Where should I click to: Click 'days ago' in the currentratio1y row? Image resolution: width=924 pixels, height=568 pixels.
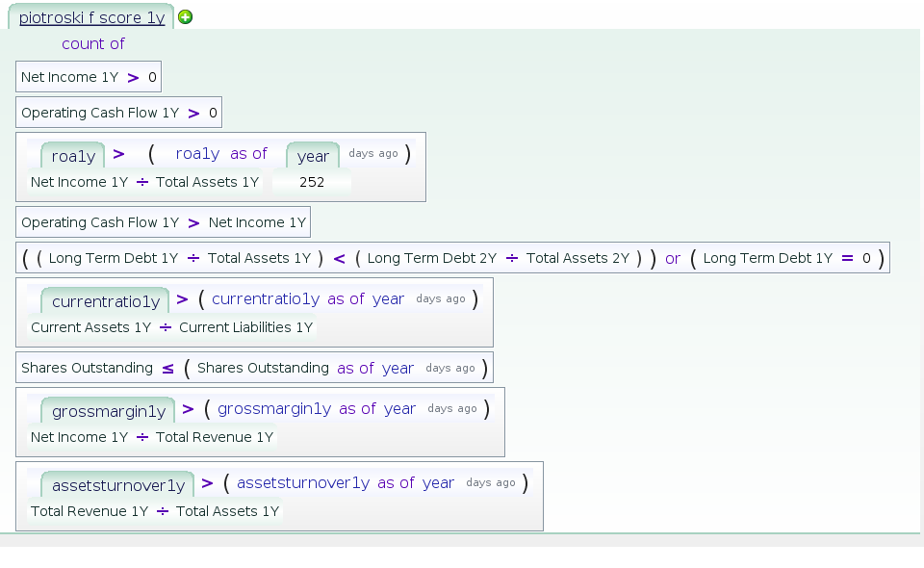(x=441, y=298)
